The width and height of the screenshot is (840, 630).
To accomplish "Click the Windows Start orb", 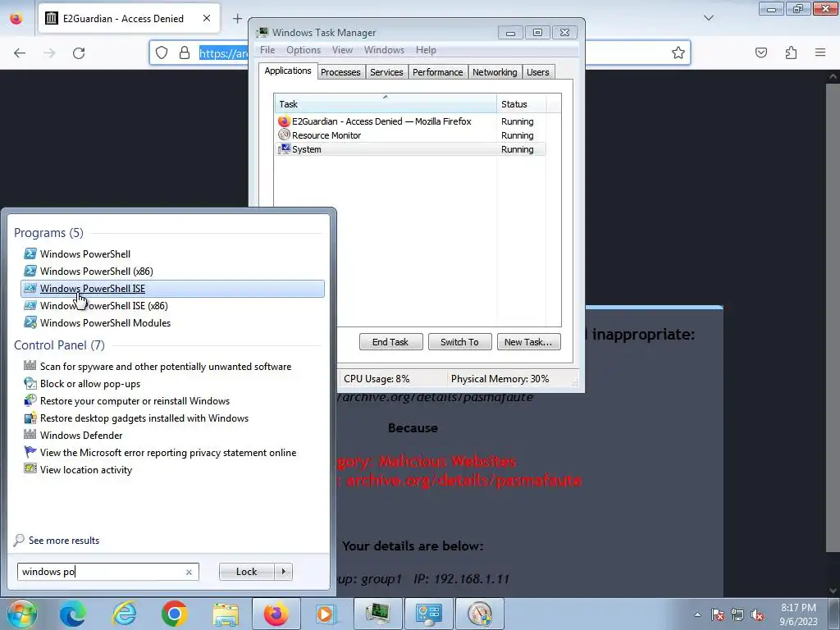I will click(x=21, y=614).
